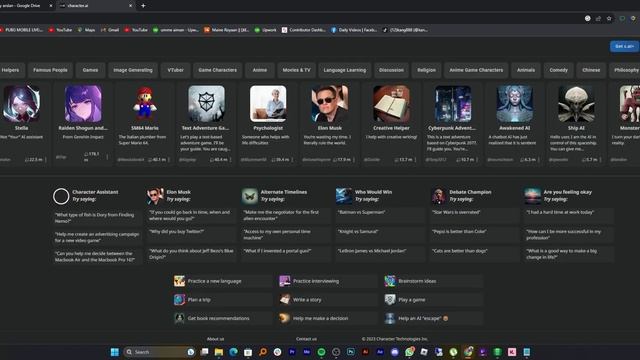Image resolution: width=640 pixels, height=360 pixels.
Task: Select the Religion category tab
Action: pyautogui.click(x=427, y=70)
